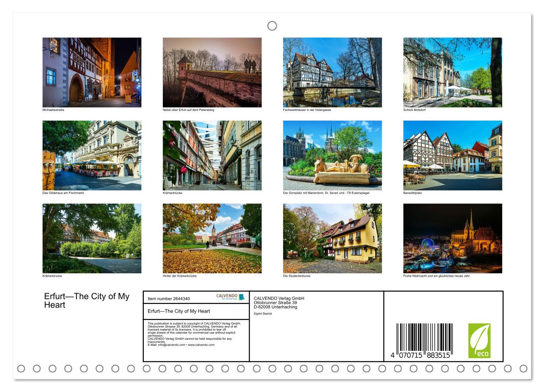
Task: Click the caption "Benediktplatz"
Action: [x=412, y=193]
